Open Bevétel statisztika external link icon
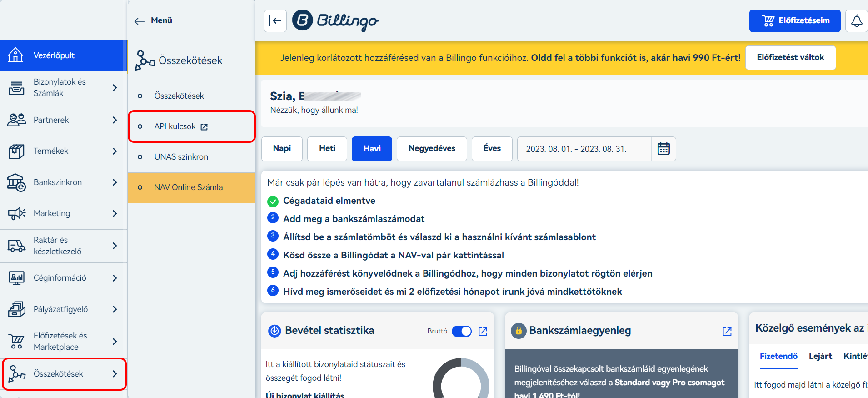This screenshot has height=398, width=868. tap(483, 331)
